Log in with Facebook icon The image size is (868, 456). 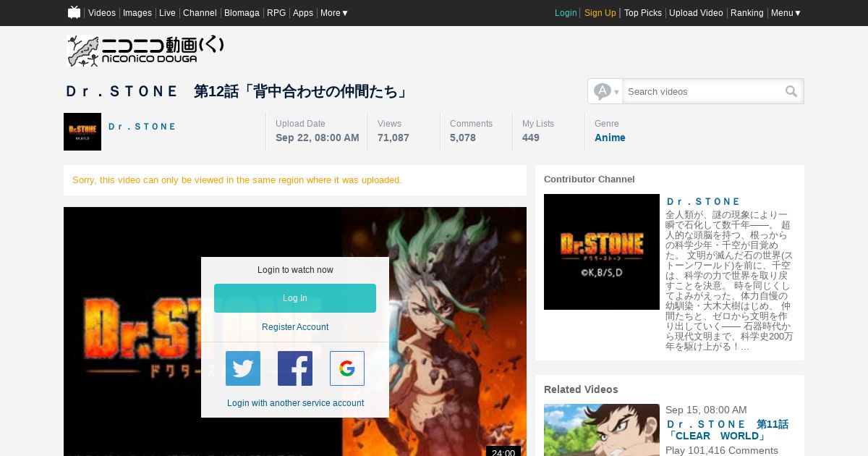(295, 368)
